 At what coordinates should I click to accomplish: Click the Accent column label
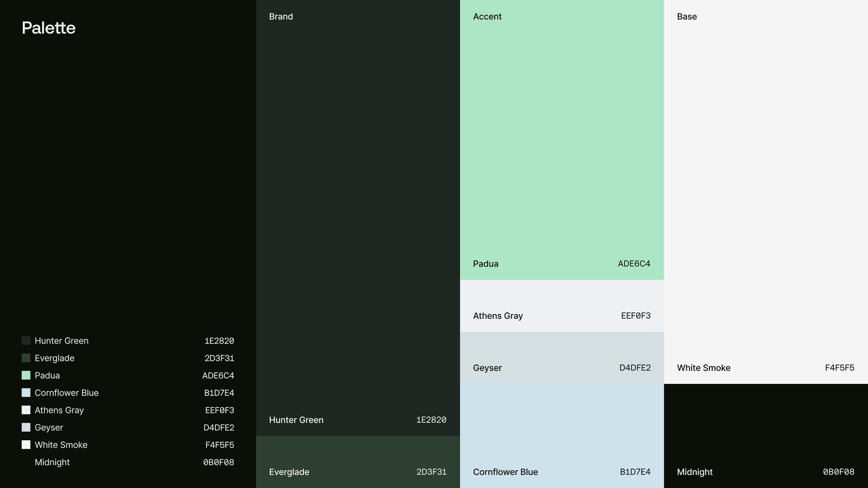pyautogui.click(x=487, y=17)
